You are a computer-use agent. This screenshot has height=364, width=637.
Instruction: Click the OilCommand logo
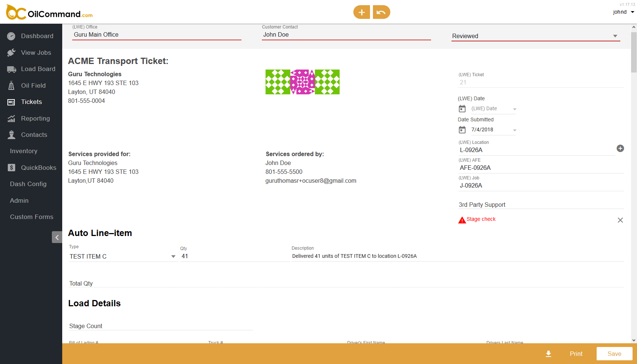[x=49, y=13]
